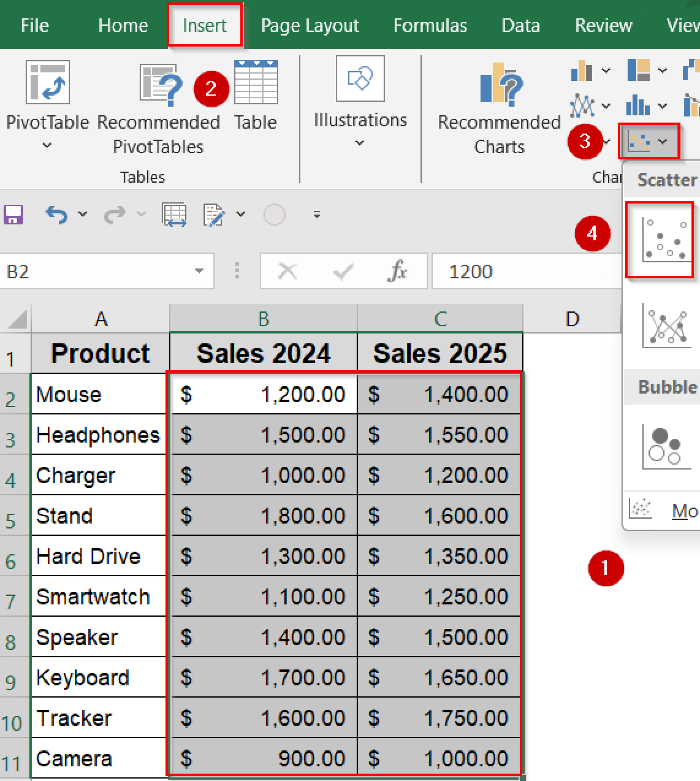Screen dimensions: 700x781
Task: Click the hierarchy chart icon
Action: click(639, 70)
